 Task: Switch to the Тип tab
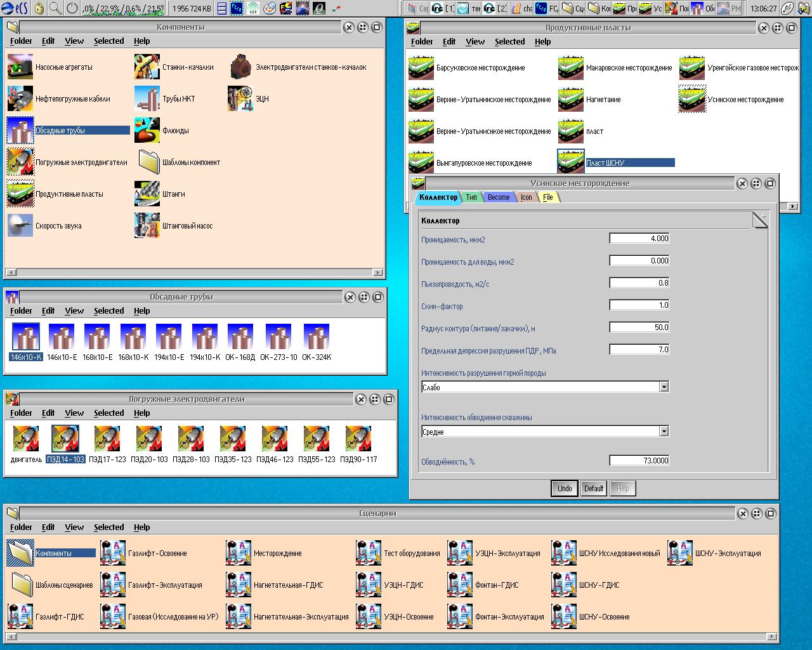471,197
